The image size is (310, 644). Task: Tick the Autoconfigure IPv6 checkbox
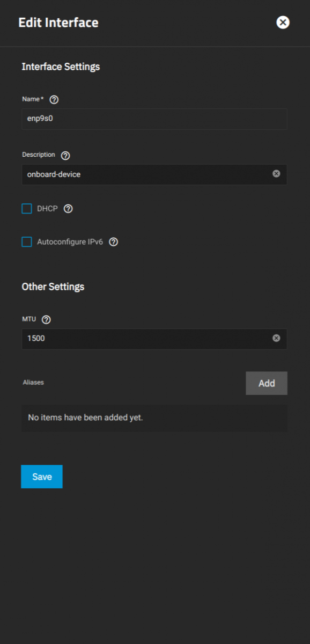click(x=27, y=242)
